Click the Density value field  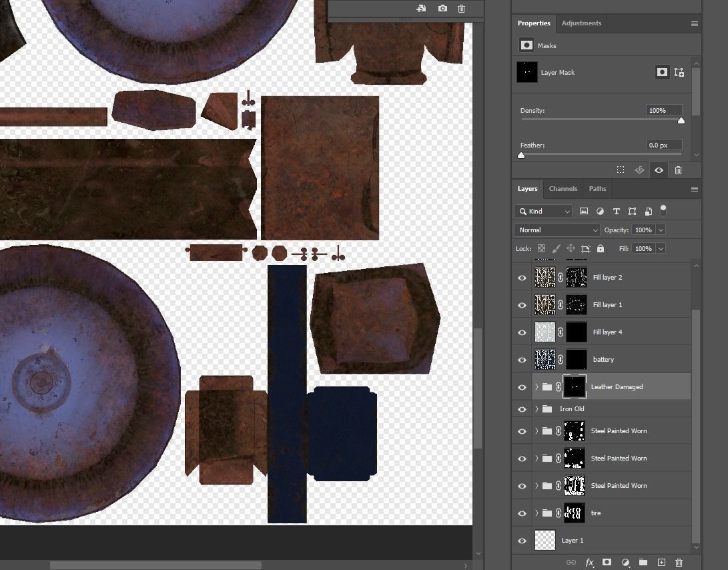(664, 110)
